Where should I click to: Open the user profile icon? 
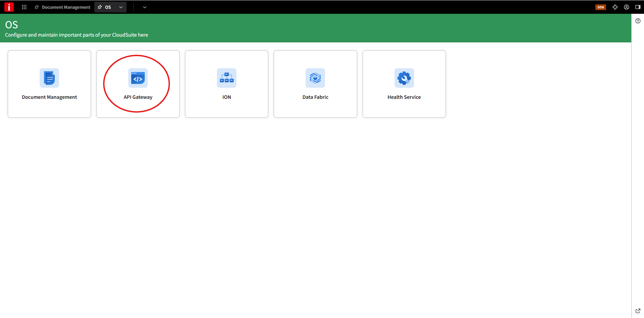[x=627, y=7]
